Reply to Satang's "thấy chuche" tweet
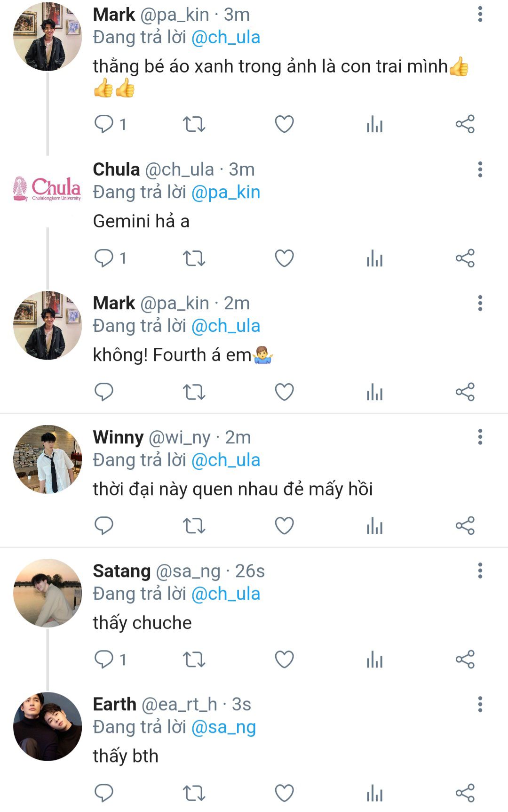 (x=104, y=659)
